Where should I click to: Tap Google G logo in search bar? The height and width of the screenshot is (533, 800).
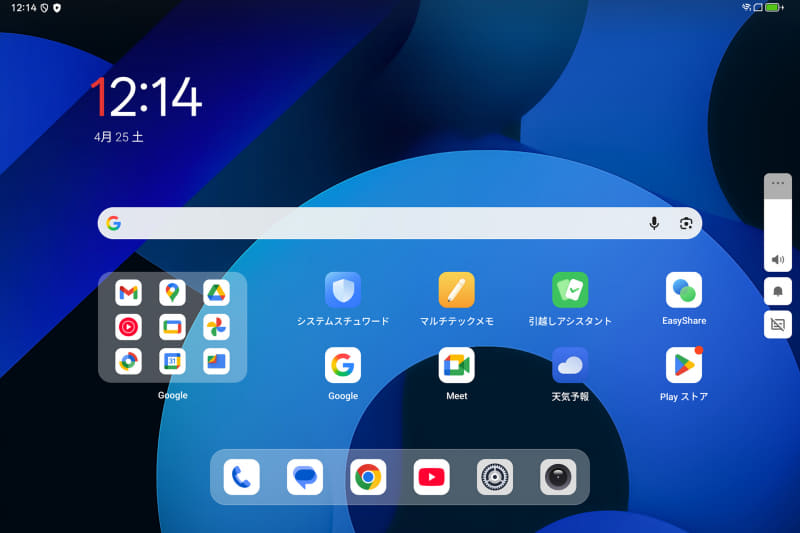114,223
